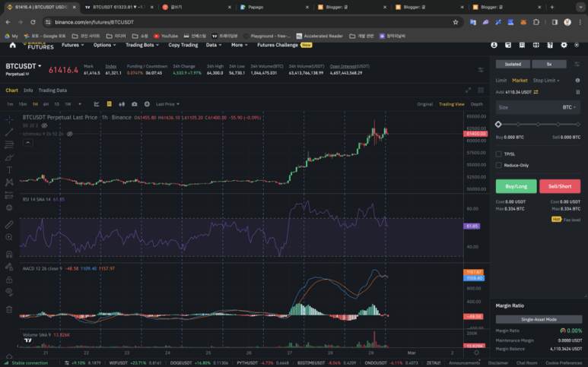
Task: Toggle hide-all-drawings eye in left toolbar
Action: [9, 291]
